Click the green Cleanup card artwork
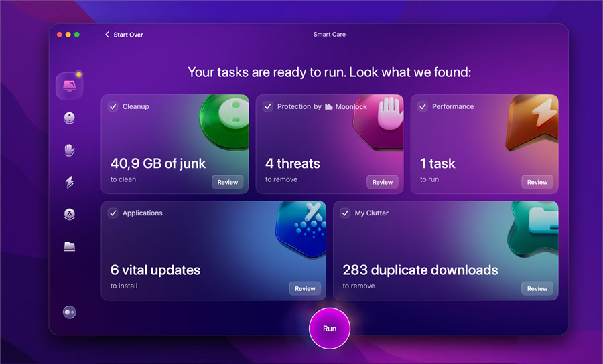The width and height of the screenshot is (603, 364). pos(224,121)
